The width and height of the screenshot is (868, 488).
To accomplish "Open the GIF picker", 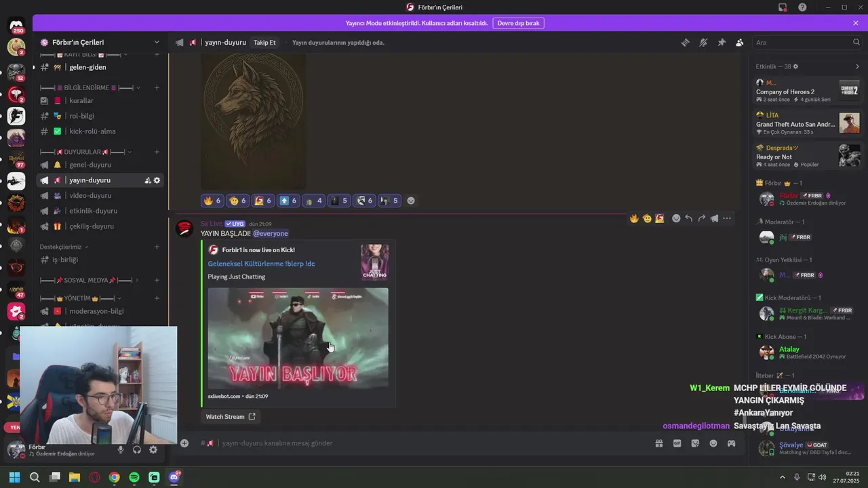I will pyautogui.click(x=677, y=443).
